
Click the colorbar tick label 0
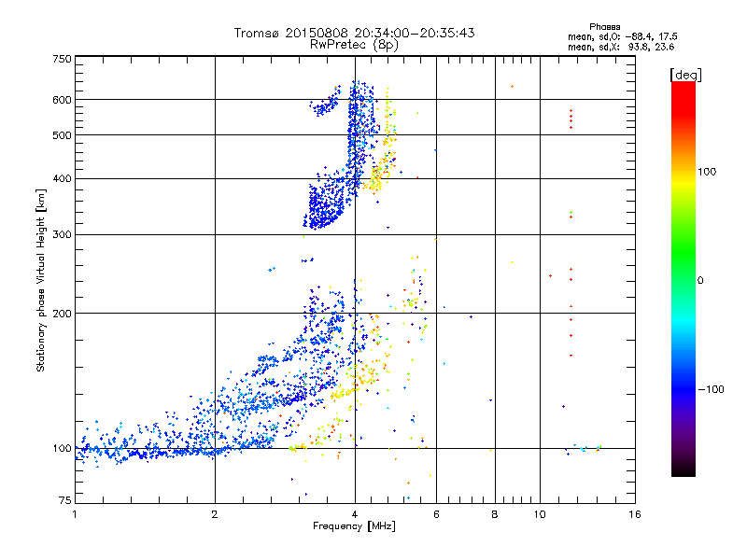pyautogui.click(x=700, y=281)
